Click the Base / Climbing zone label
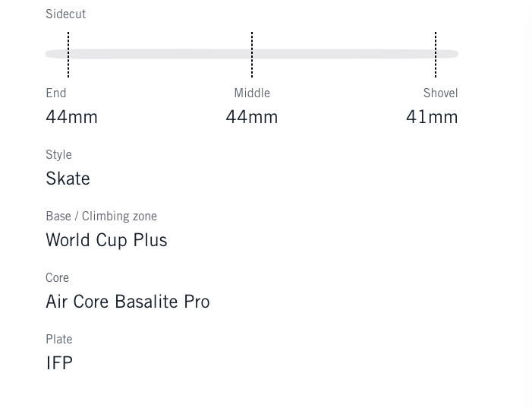This screenshot has height=408, width=532. coord(101,217)
